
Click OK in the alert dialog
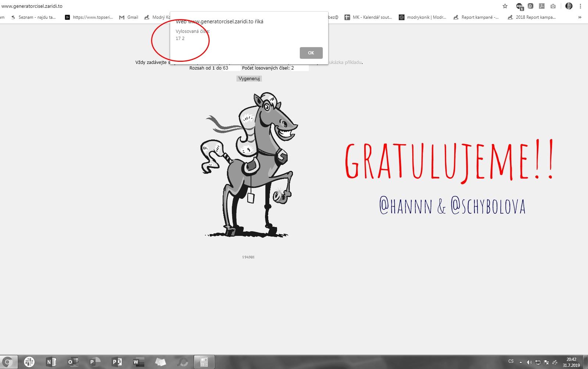[311, 53]
